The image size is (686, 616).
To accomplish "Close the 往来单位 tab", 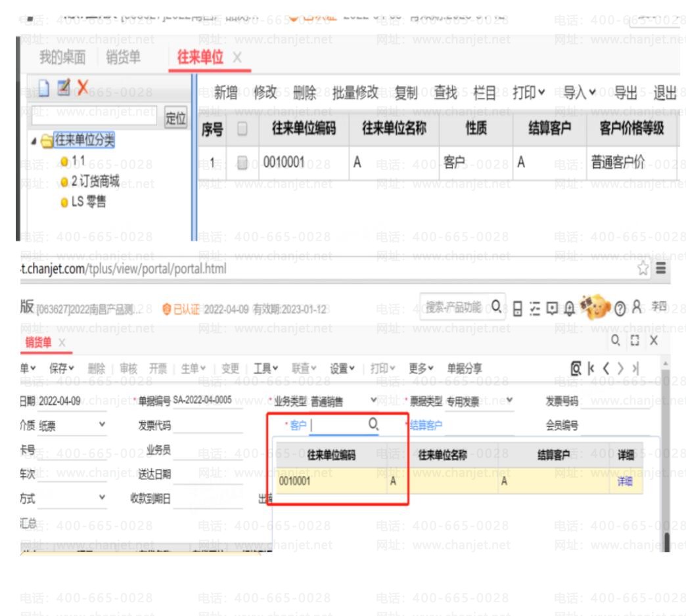I will 237,57.
